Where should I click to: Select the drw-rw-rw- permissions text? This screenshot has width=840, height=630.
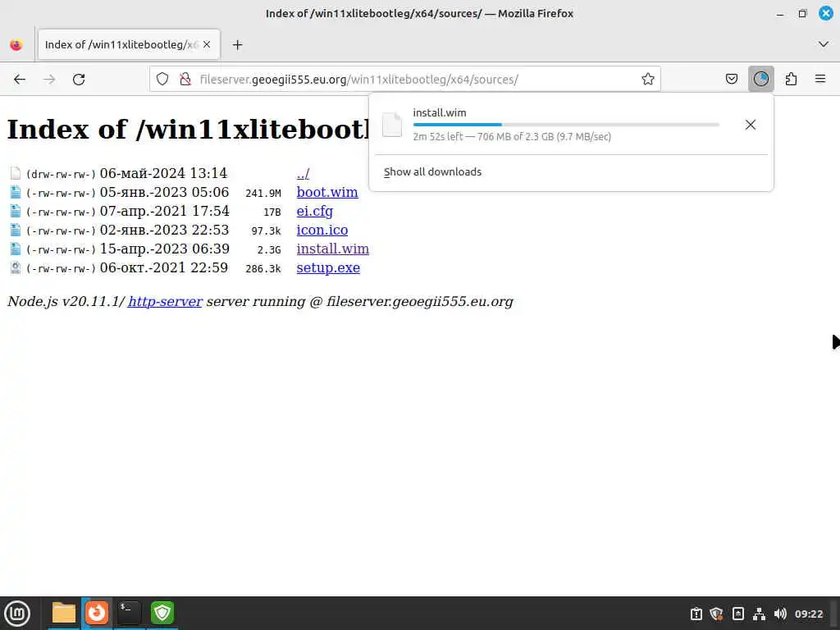click(61, 175)
